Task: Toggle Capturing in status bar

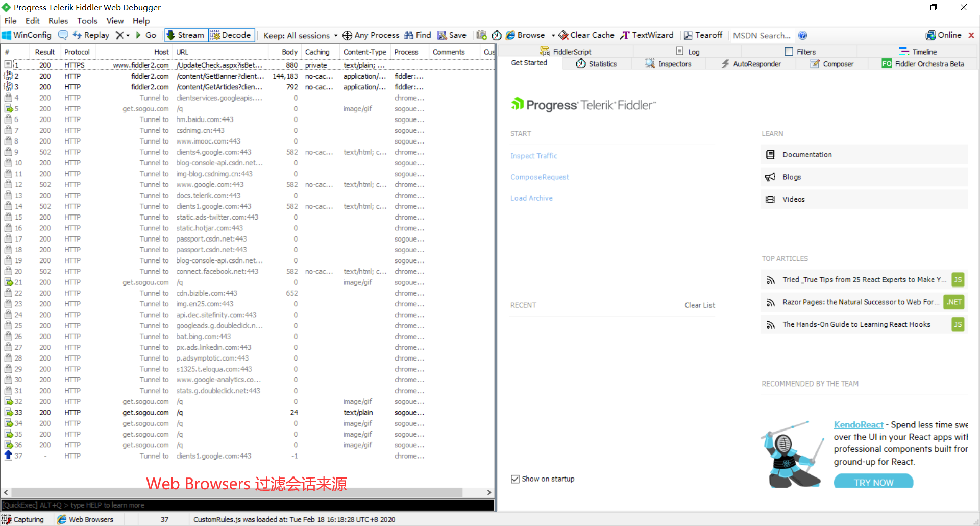Action: (23, 519)
